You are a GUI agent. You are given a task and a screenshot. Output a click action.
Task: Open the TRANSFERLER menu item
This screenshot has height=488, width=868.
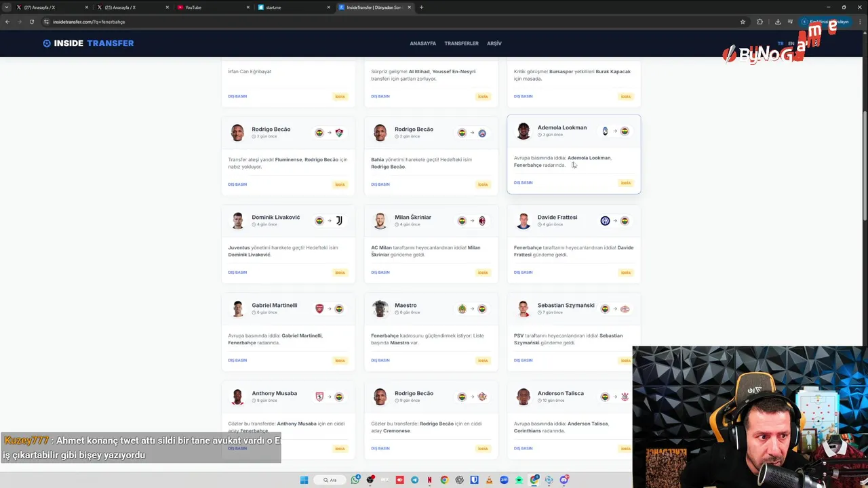point(461,43)
